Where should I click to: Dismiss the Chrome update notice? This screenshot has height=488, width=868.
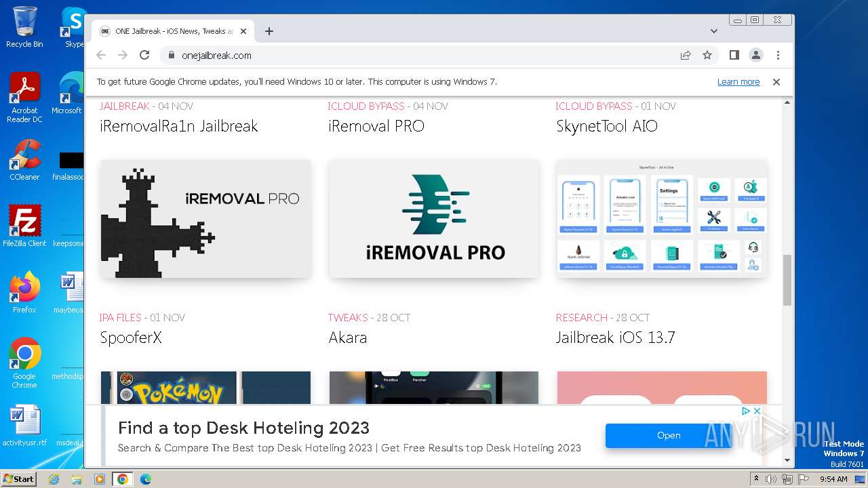pos(776,82)
